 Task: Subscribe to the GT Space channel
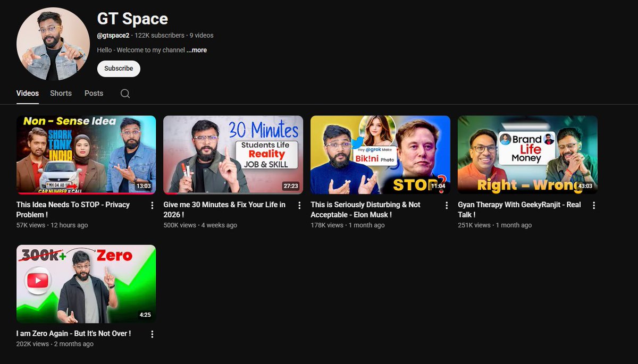119,69
